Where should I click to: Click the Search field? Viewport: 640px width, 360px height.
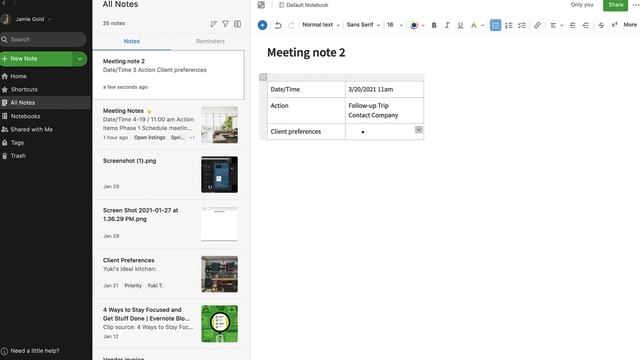(x=43, y=40)
